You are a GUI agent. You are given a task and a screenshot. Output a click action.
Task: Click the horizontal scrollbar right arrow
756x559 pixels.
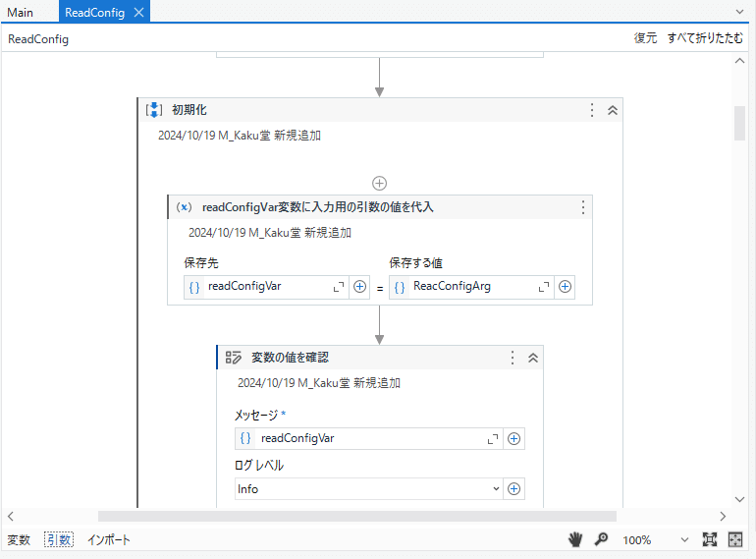click(x=723, y=517)
